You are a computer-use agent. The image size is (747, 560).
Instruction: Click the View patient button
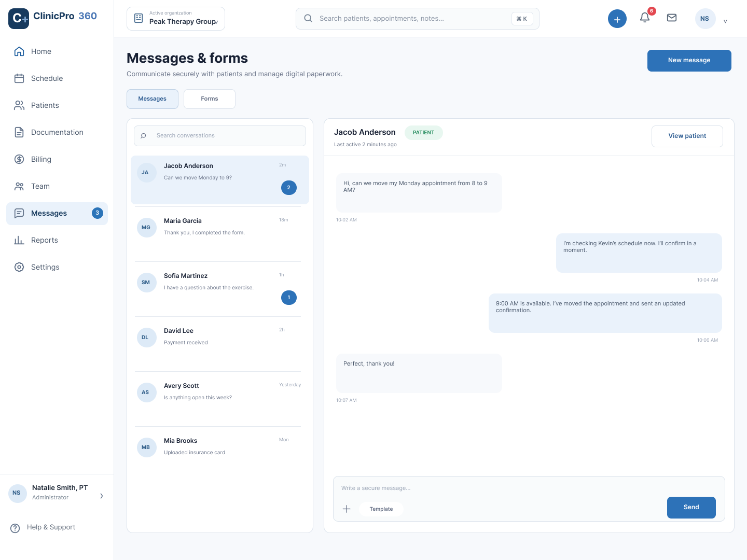(x=687, y=136)
